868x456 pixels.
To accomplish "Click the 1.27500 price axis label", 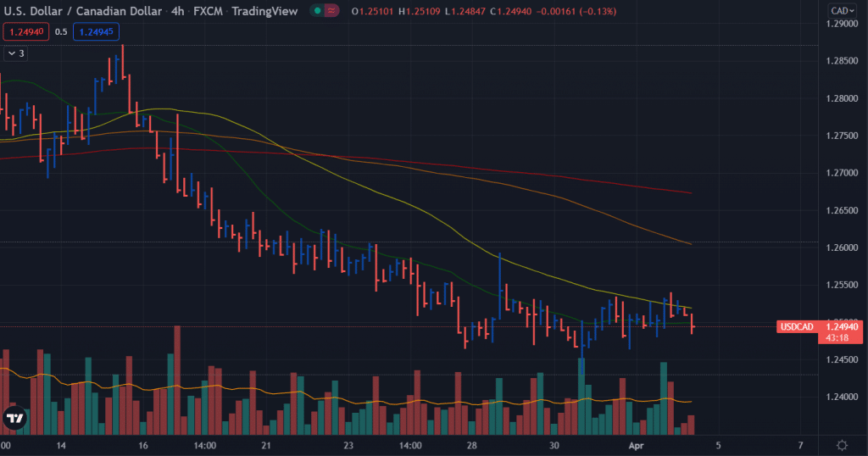I will pos(842,136).
